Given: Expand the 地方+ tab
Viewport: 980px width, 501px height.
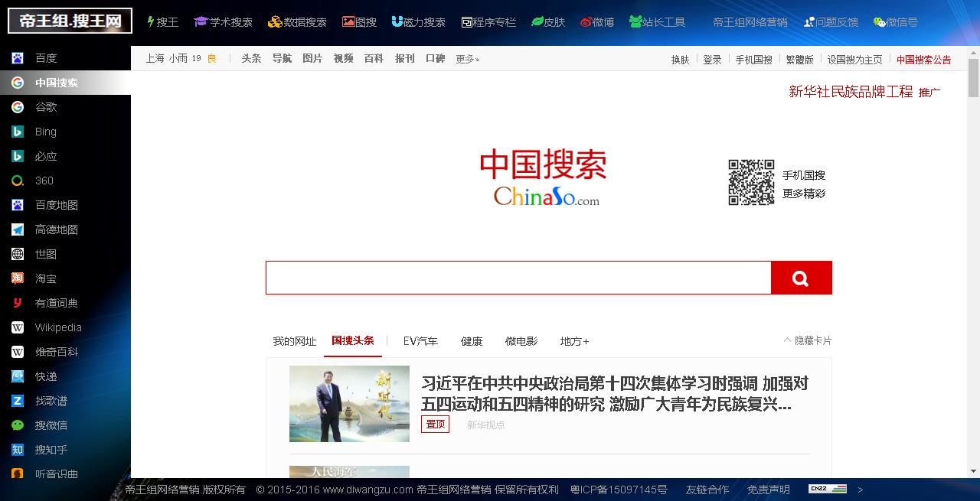Looking at the screenshot, I should point(574,341).
